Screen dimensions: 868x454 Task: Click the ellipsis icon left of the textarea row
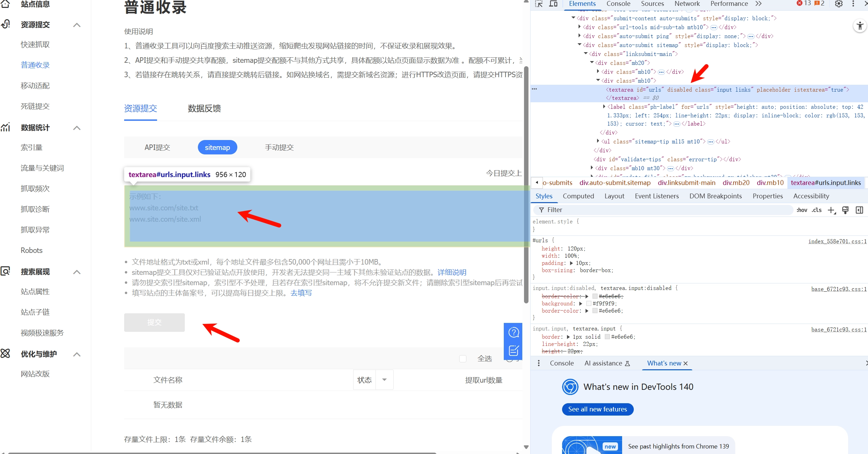click(x=534, y=89)
